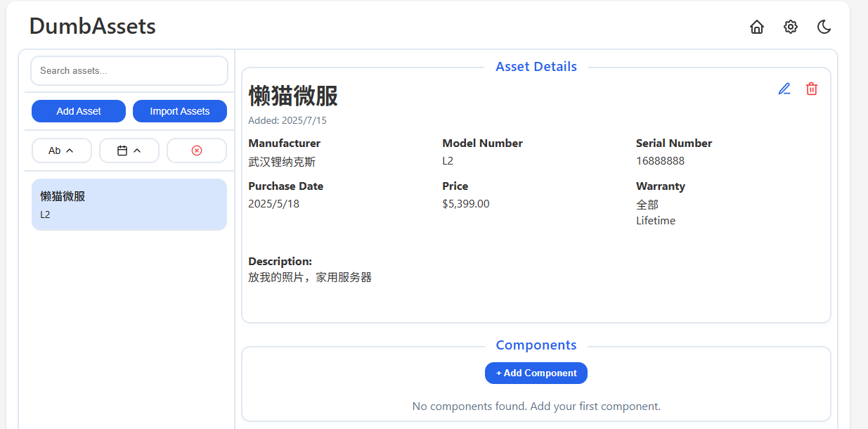
Task: Delete asset with red trash icon
Action: 812,89
